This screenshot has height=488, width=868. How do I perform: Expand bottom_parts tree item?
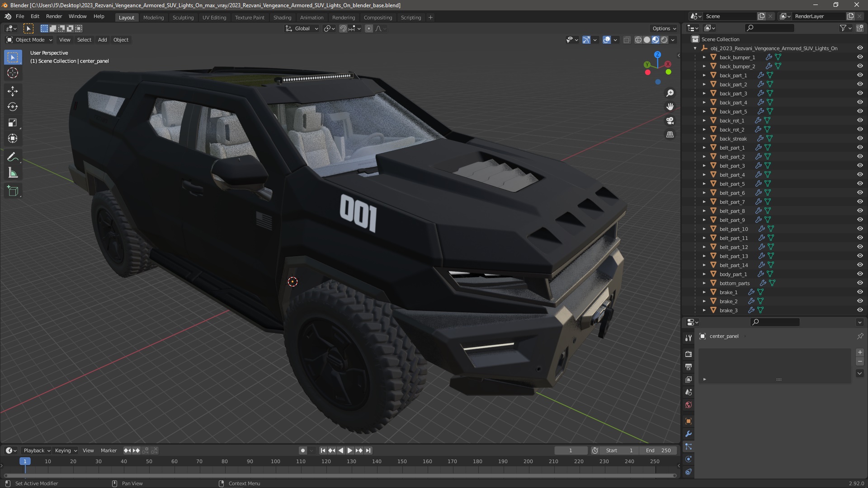(x=704, y=283)
